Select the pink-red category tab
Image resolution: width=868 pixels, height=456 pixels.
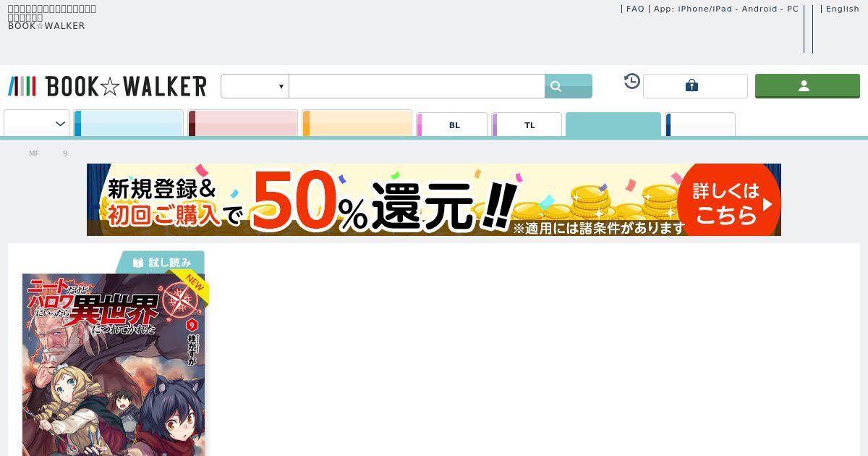243,123
